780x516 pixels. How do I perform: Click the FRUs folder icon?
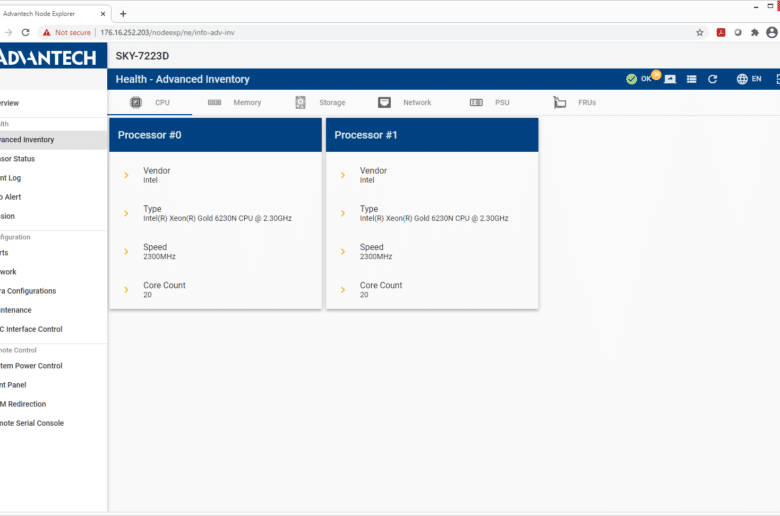point(560,103)
